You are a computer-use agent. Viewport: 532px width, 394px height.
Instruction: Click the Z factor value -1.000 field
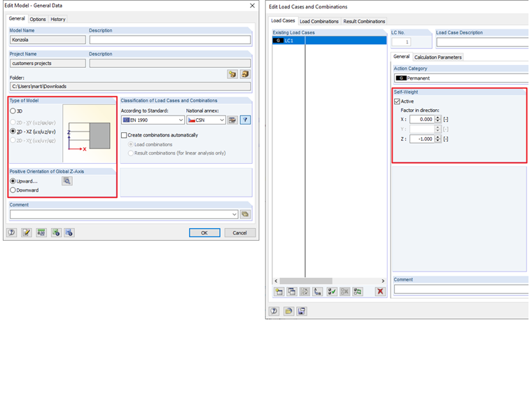[422, 139]
